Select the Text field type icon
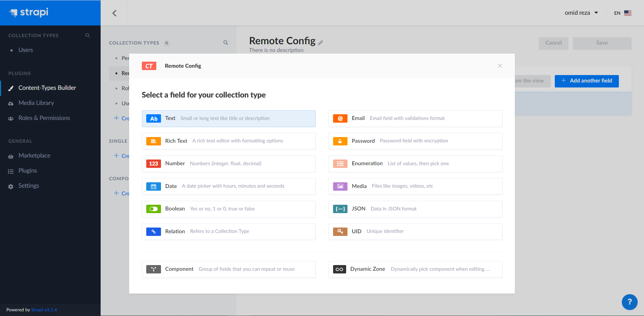Screen dimensions: 644x316 point(154,119)
